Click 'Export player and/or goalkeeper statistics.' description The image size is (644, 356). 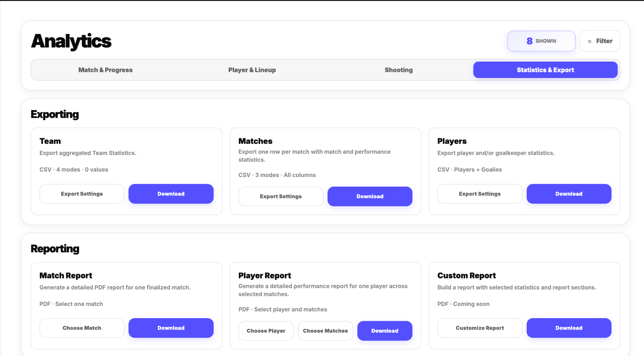[496, 153]
